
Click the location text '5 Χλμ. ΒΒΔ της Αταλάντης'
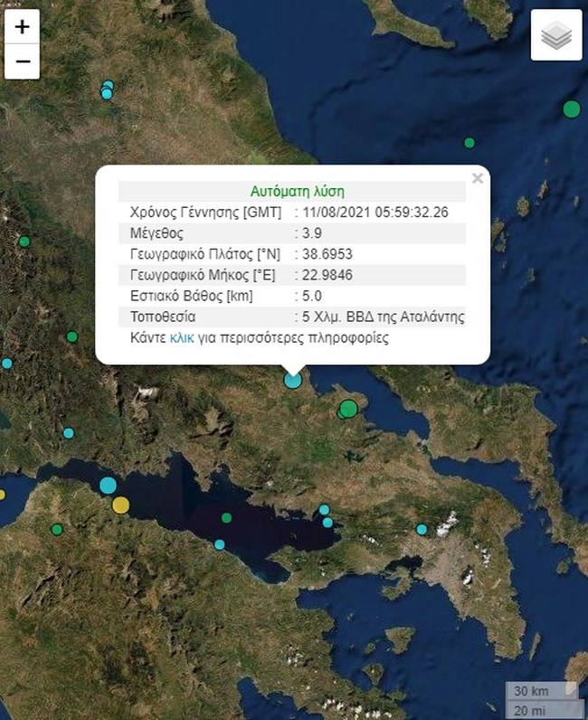[384, 317]
